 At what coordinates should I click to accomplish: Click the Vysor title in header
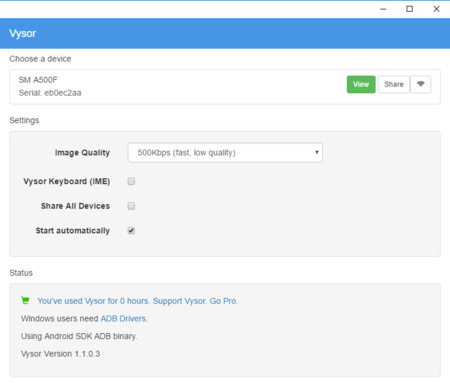click(x=23, y=33)
